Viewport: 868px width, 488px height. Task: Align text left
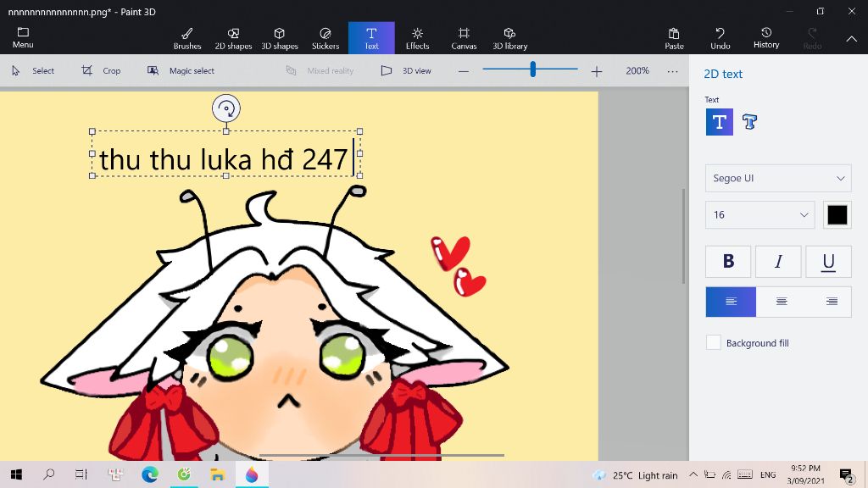[x=731, y=302]
